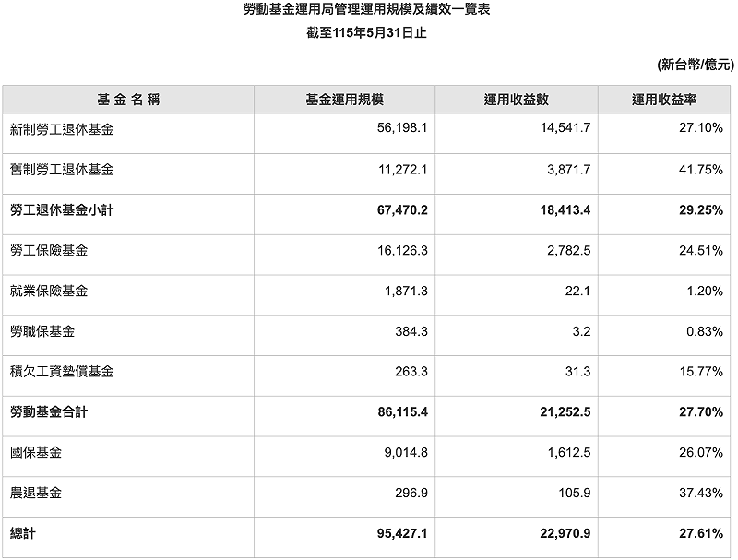Click the title 勞動基金運用局管理運用規模及績效一覽表
738x560 pixels.
point(366,9)
